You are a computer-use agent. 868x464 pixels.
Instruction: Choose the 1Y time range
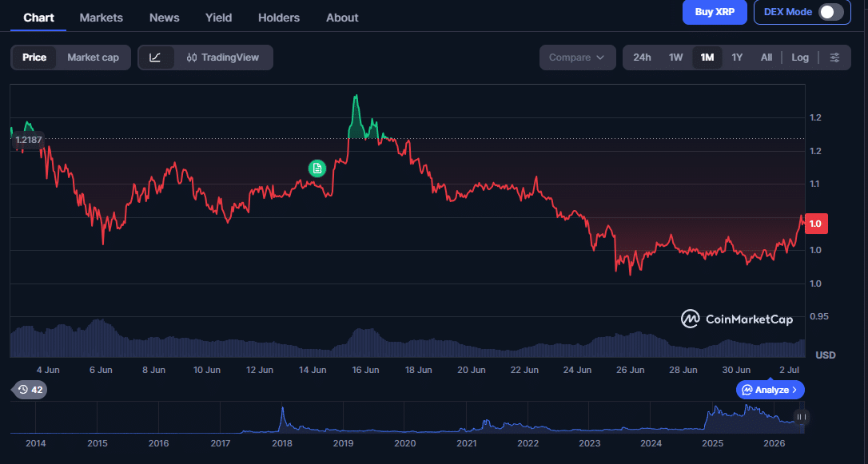pos(737,58)
